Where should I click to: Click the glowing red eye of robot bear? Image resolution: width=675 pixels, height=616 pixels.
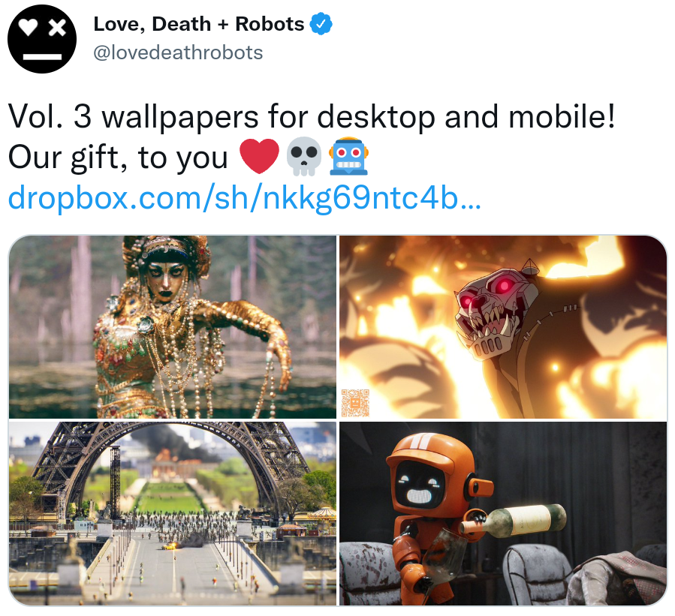[x=505, y=285]
